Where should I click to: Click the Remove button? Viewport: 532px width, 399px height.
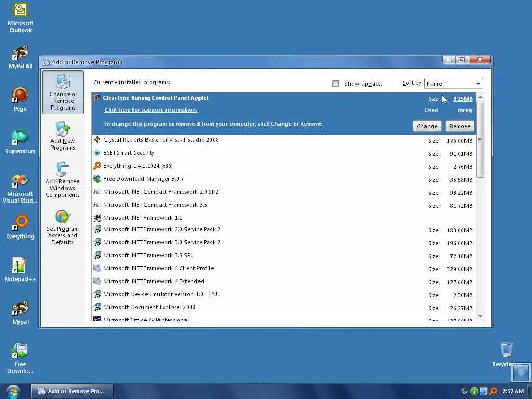(x=460, y=126)
